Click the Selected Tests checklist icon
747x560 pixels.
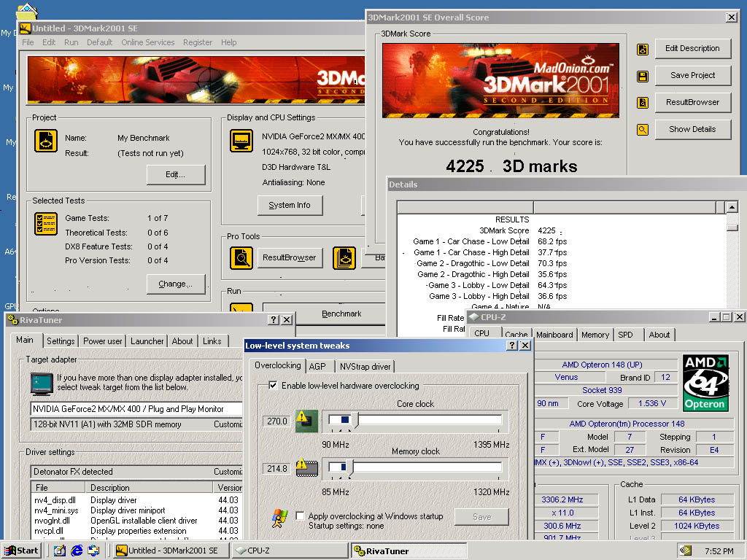pyautogui.click(x=46, y=225)
